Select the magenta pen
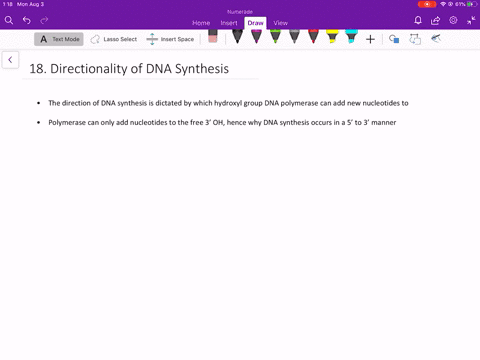 coord(256,37)
